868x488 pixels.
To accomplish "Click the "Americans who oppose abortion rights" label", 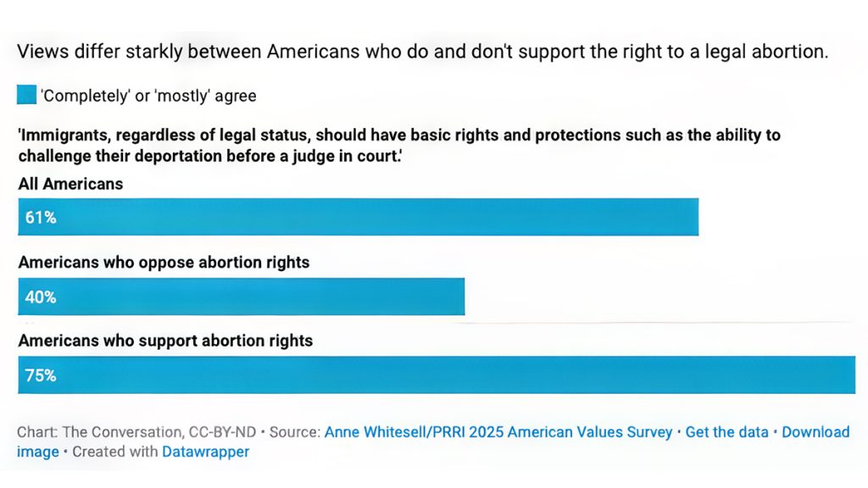I will [164, 263].
